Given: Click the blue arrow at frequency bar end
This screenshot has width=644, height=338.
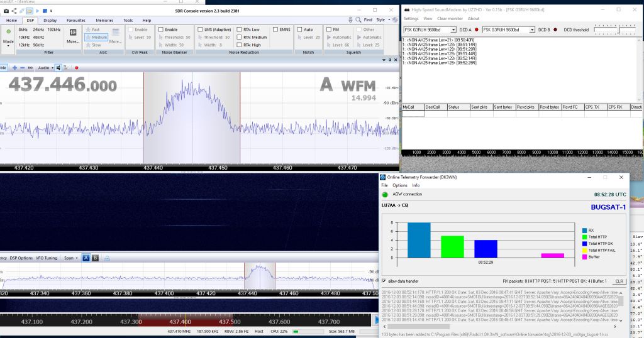Looking at the screenshot, I should click(x=376, y=320).
